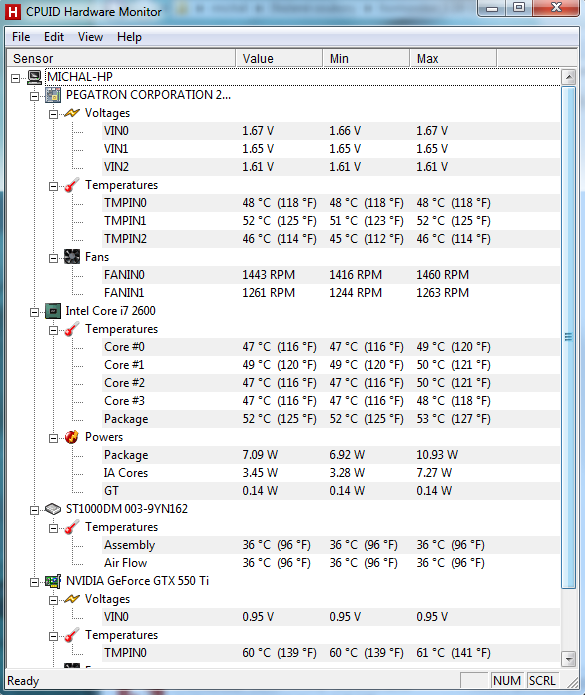Click the Value column header
This screenshot has width=585, height=695.
coord(279,59)
